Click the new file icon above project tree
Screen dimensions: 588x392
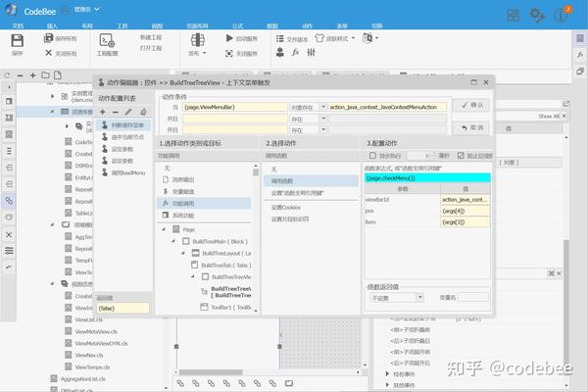58,75
